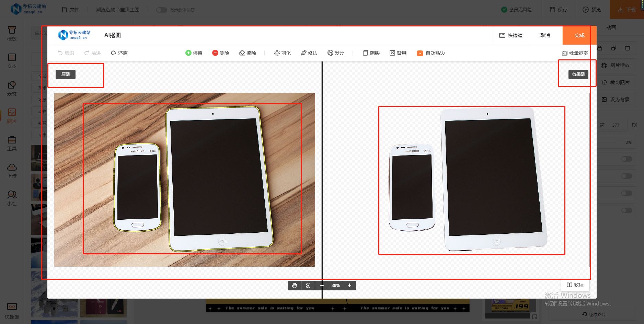Choose the 擦除 eraser tool

pos(248,53)
